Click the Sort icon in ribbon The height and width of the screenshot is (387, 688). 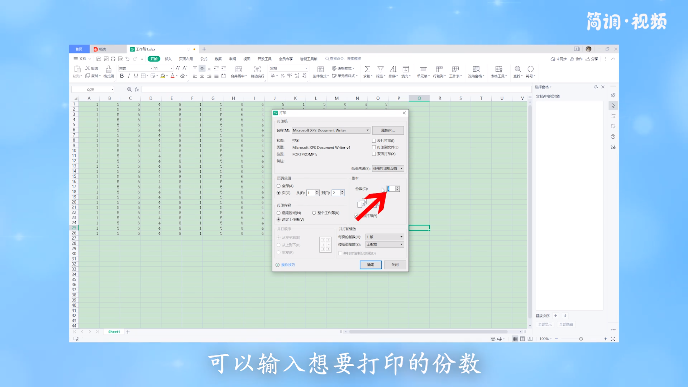click(x=393, y=69)
